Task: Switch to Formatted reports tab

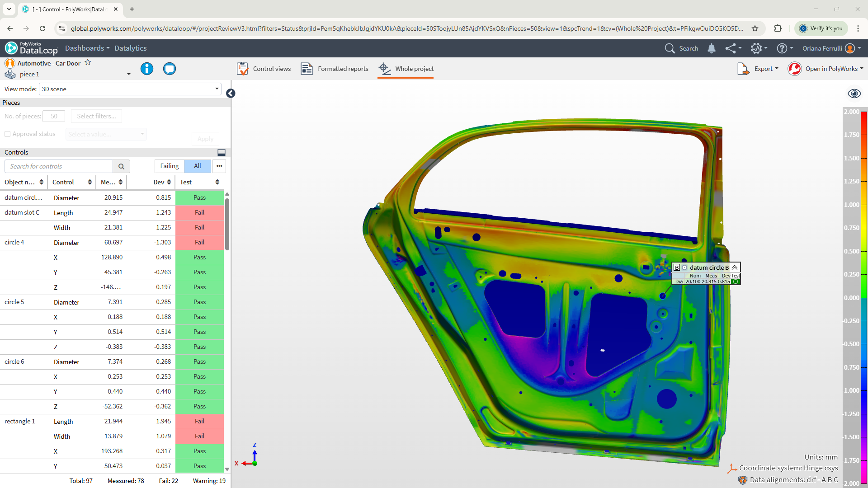Action: click(x=335, y=69)
